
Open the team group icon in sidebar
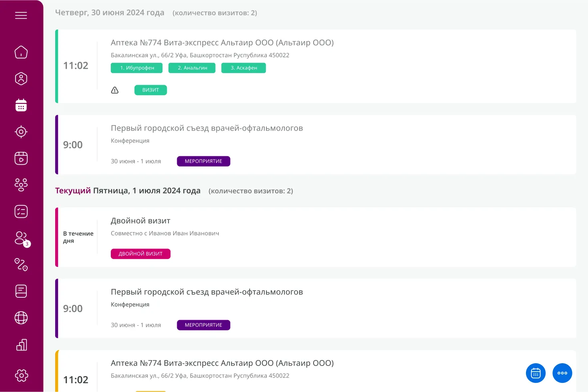21,185
